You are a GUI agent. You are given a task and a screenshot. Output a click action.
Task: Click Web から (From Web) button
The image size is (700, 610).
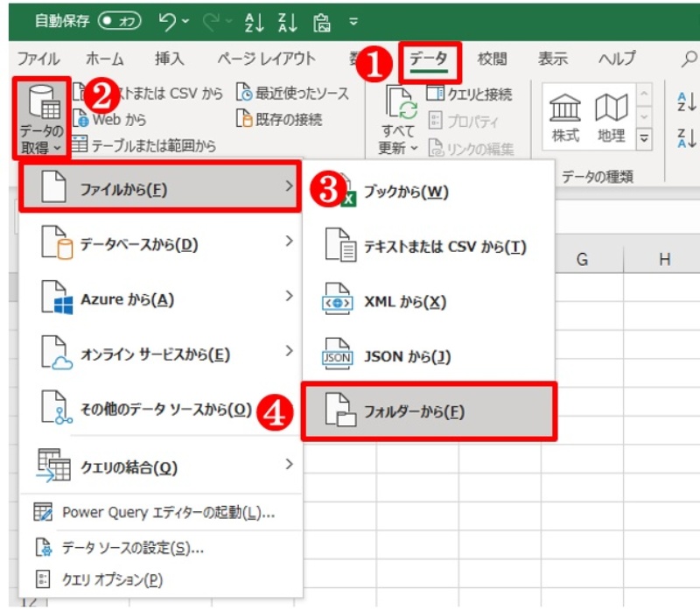pos(110,119)
